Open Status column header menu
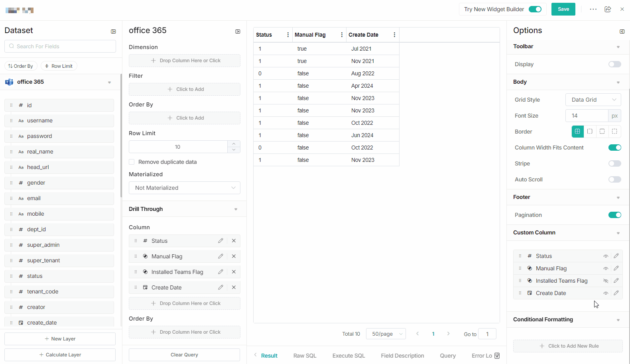This screenshot has height=364, width=630. (288, 35)
